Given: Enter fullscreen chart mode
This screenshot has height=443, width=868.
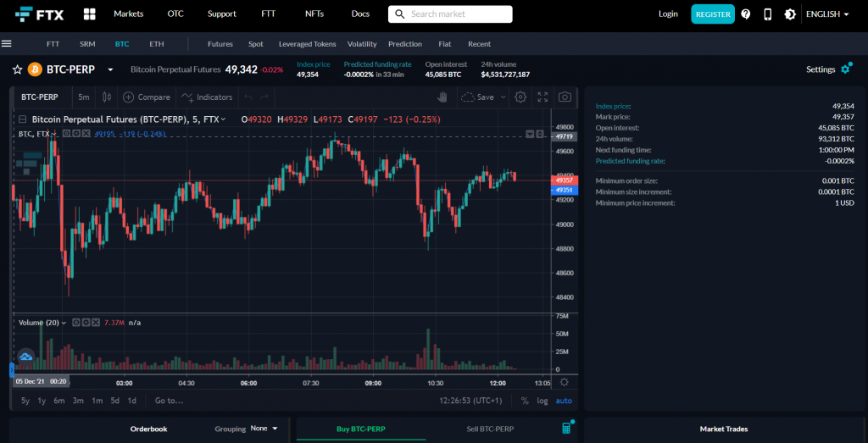Looking at the screenshot, I should pyautogui.click(x=542, y=97).
